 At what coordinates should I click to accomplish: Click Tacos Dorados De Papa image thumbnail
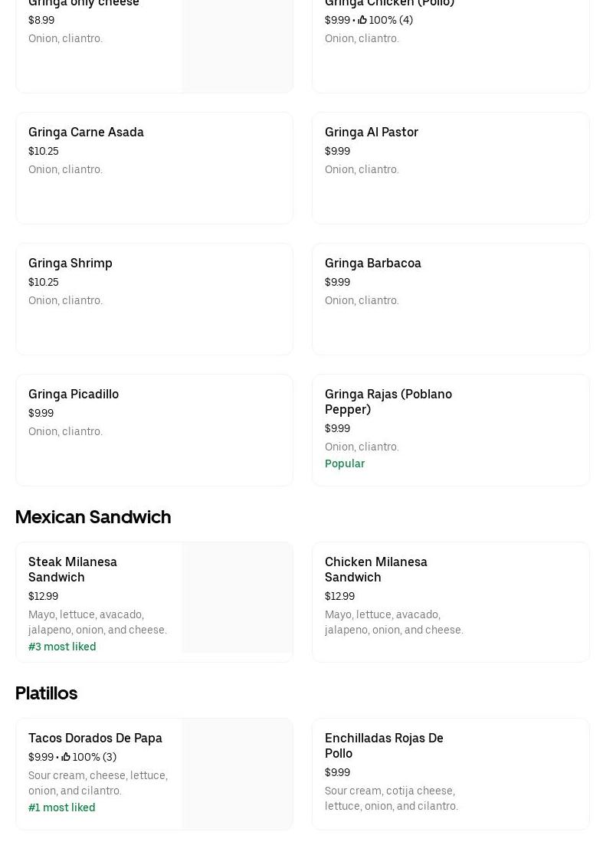(x=237, y=774)
